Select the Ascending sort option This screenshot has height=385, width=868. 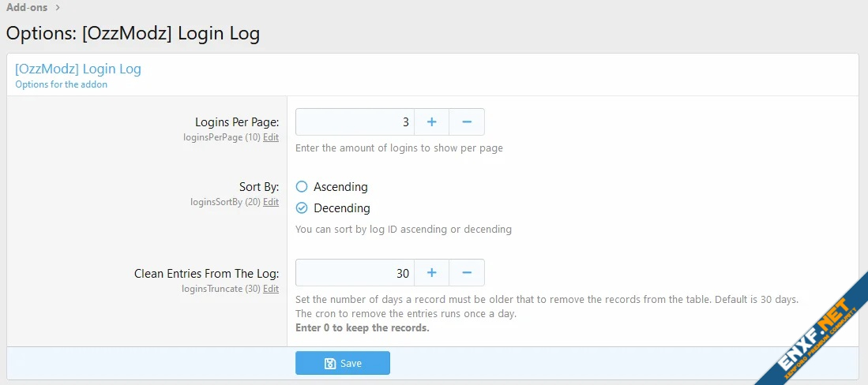point(302,187)
